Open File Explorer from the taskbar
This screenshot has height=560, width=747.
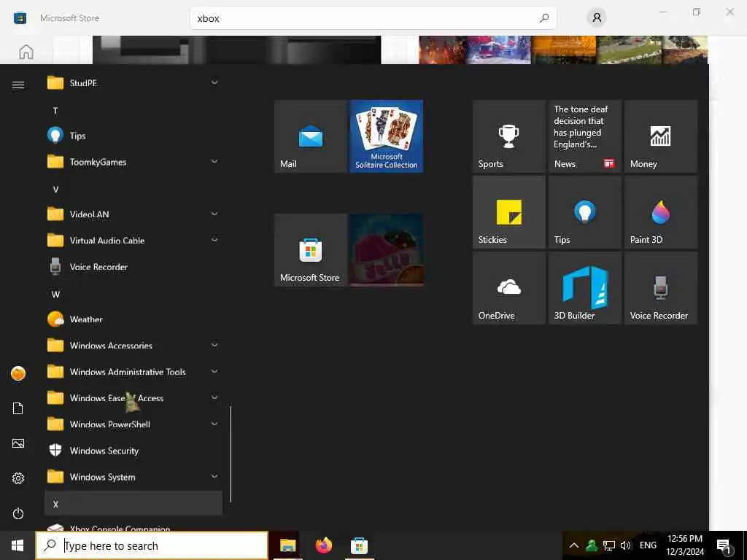(287, 545)
